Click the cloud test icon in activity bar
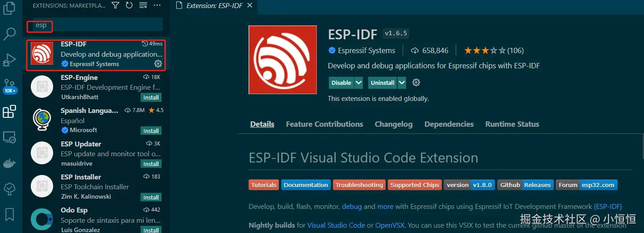The height and width of the screenshot is (233, 644). tap(9, 189)
